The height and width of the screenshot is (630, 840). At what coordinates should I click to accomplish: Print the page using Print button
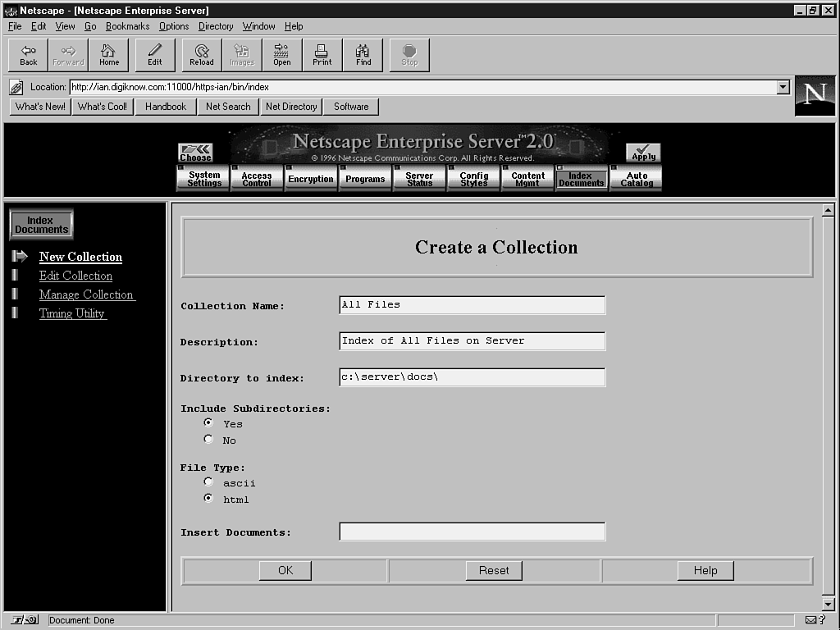322,55
